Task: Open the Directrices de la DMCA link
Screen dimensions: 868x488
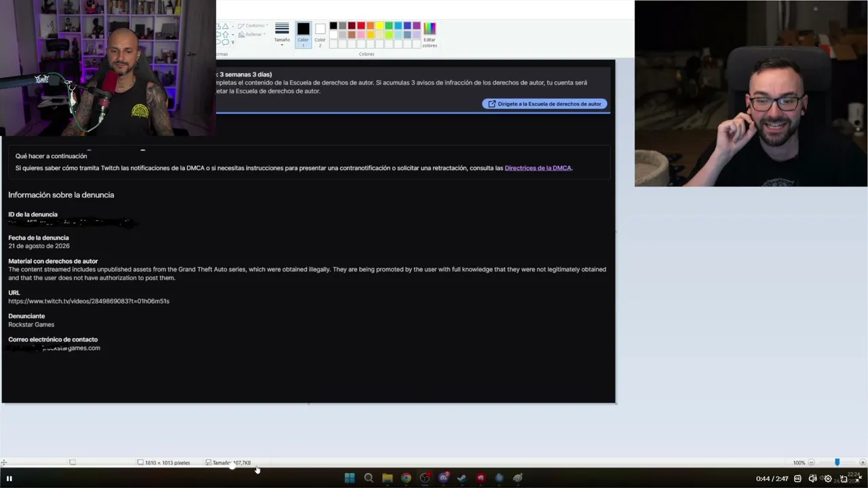Action: [x=538, y=168]
